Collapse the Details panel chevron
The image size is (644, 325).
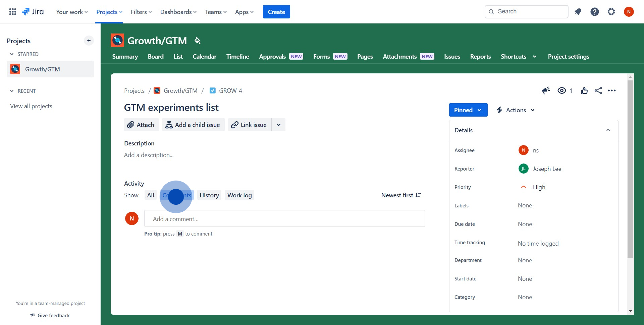coord(608,130)
